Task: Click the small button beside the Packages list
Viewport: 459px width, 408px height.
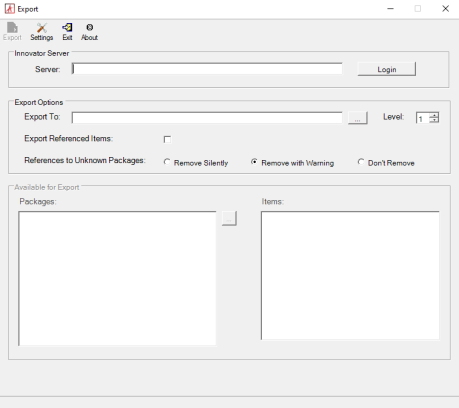Action: coord(229,218)
